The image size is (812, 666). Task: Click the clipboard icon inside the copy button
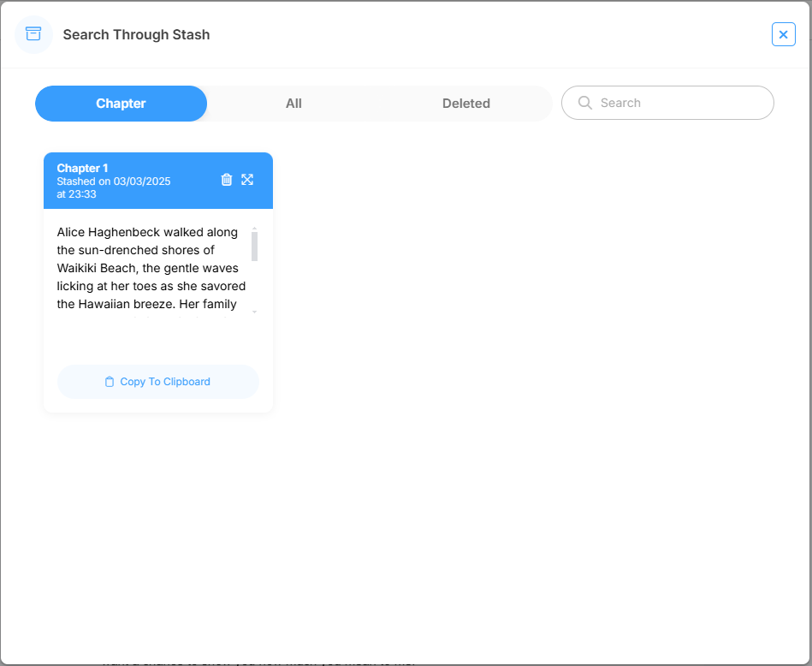(x=110, y=382)
